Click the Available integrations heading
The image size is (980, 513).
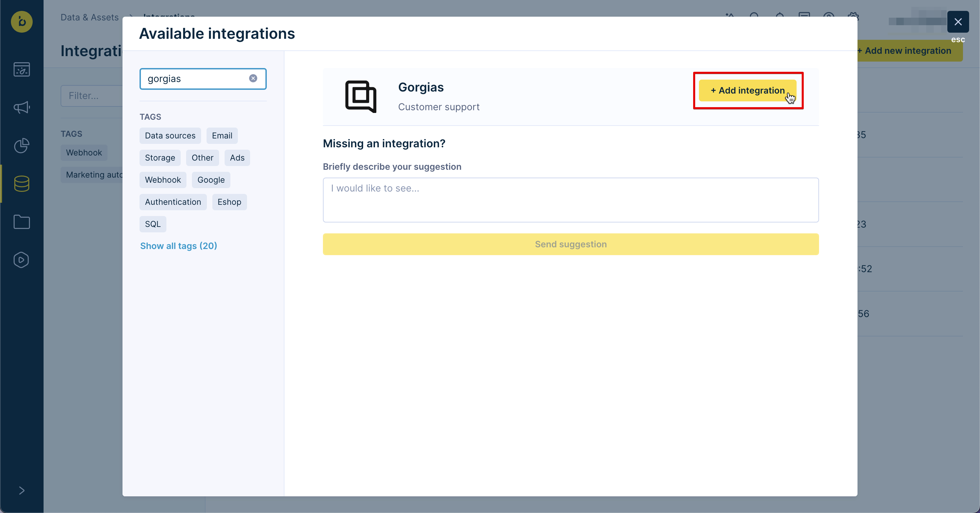pyautogui.click(x=217, y=33)
